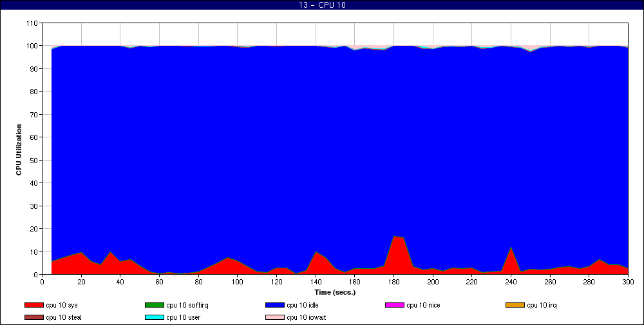Click the chart title '13 - CPU 10'
This screenshot has height=325, width=644.
(322, 5)
